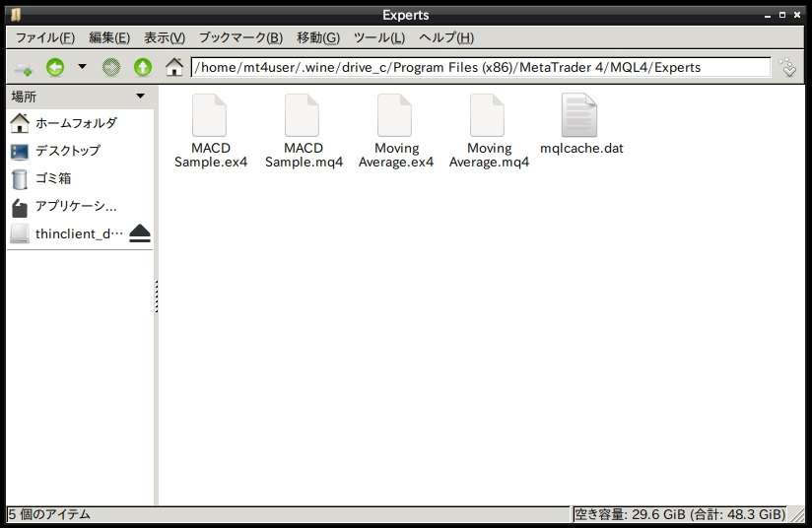812x528 pixels.
Task: Click the 空き容量 free space status text
Action: (x=680, y=514)
